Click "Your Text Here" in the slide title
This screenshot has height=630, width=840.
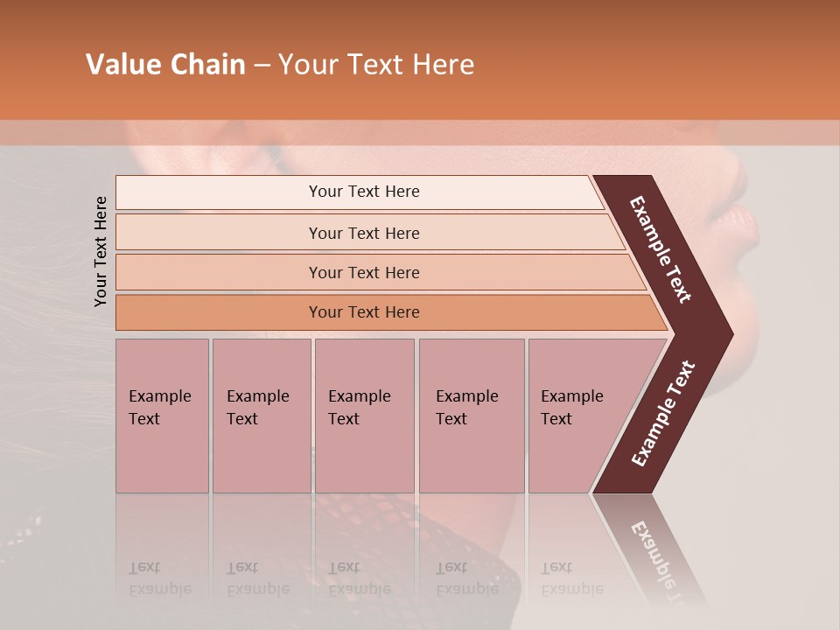coord(376,65)
